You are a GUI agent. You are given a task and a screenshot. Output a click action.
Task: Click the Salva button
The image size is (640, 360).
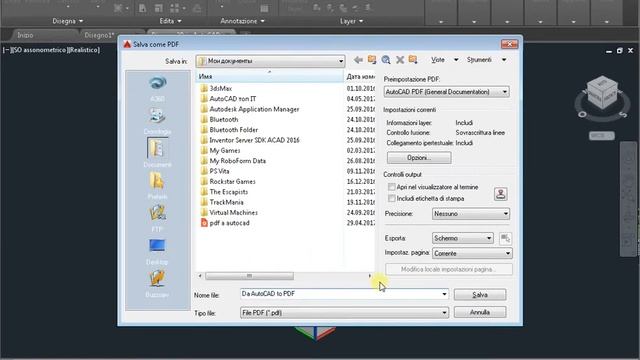pyautogui.click(x=480, y=295)
